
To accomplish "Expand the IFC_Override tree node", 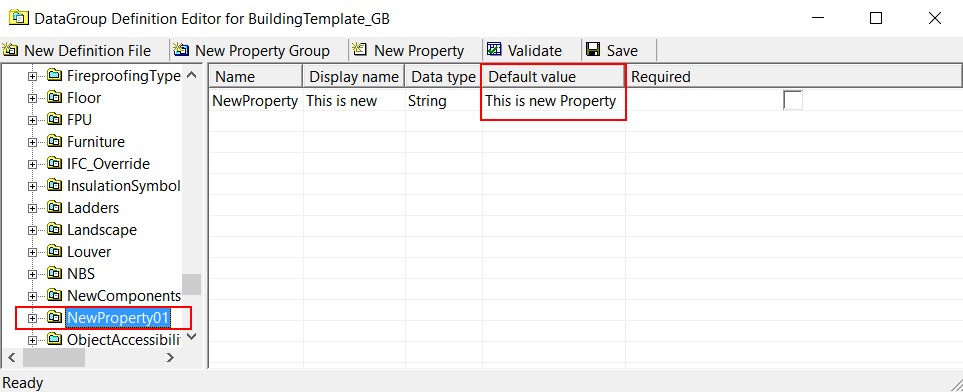I will point(33,165).
